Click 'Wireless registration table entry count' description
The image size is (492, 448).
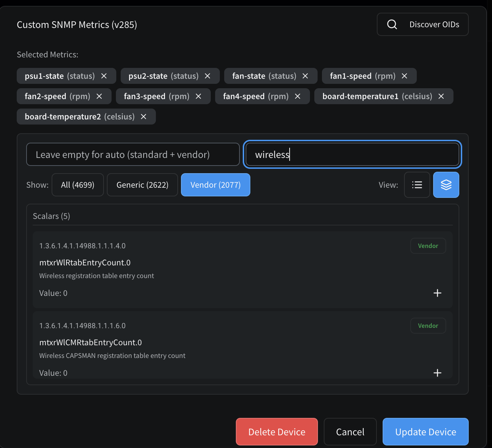(x=97, y=276)
